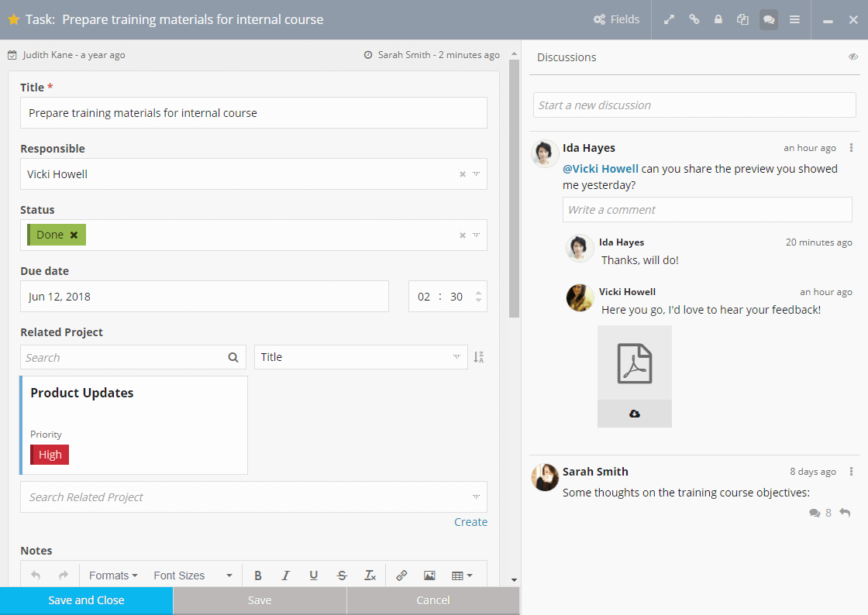Viewport: 868px width, 615px height.
Task: Remove the Done status tag
Action: coord(74,235)
